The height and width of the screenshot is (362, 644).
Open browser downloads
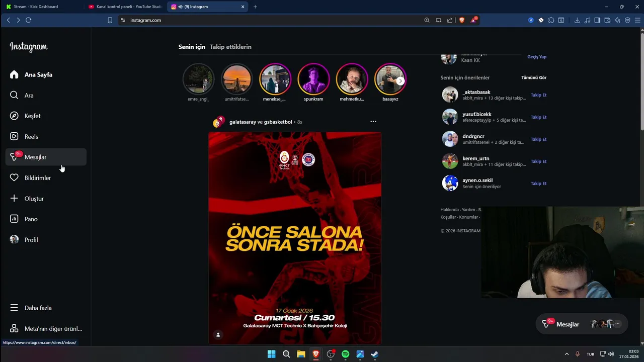[577, 20]
